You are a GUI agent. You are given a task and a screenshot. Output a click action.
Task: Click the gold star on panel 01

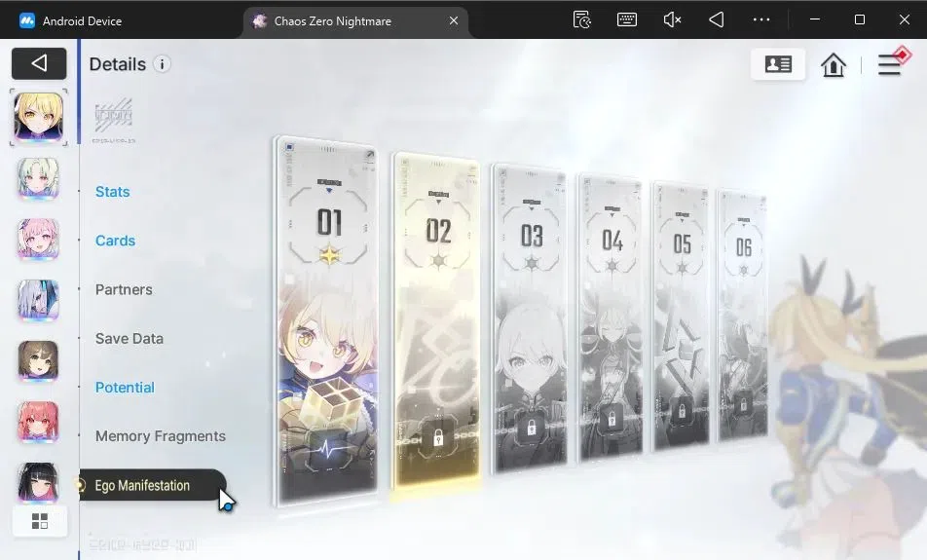pyautogui.click(x=329, y=255)
